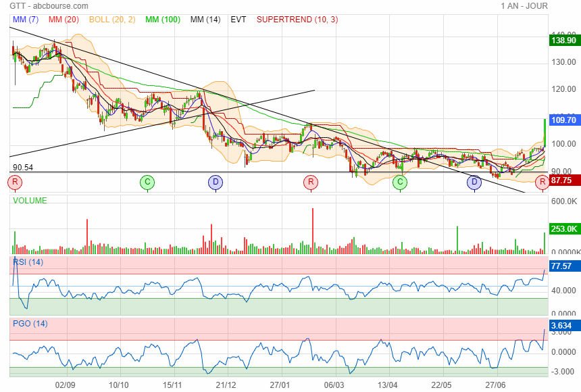The image size is (581, 392).
Task: Click the EVT legend label
Action: click(238, 20)
